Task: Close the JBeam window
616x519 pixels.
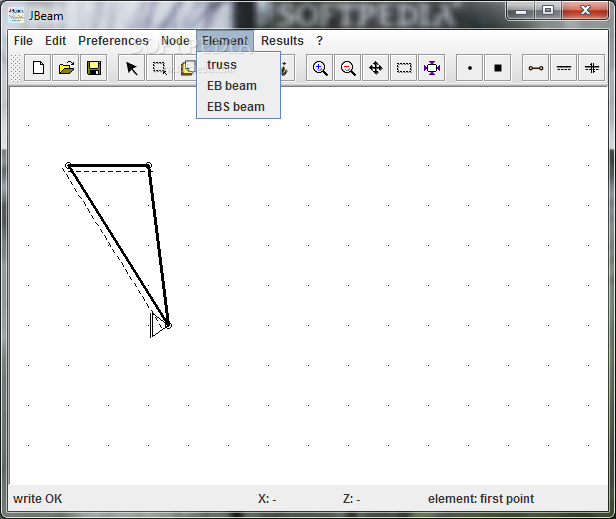Action: pos(585,11)
